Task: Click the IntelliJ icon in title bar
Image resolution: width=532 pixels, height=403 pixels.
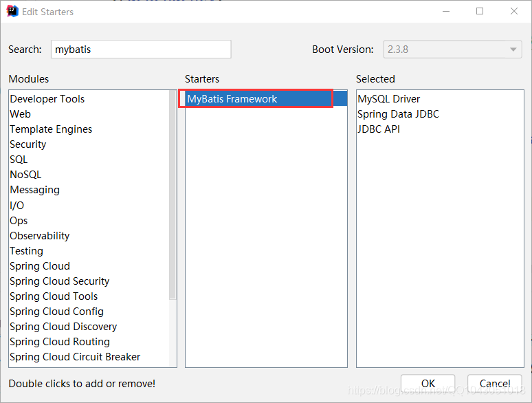Action: click(x=12, y=11)
